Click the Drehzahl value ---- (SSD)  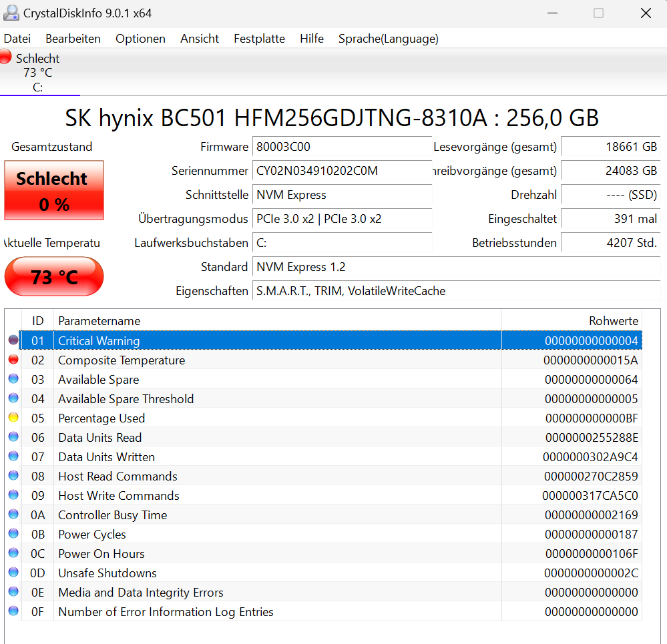click(x=610, y=195)
